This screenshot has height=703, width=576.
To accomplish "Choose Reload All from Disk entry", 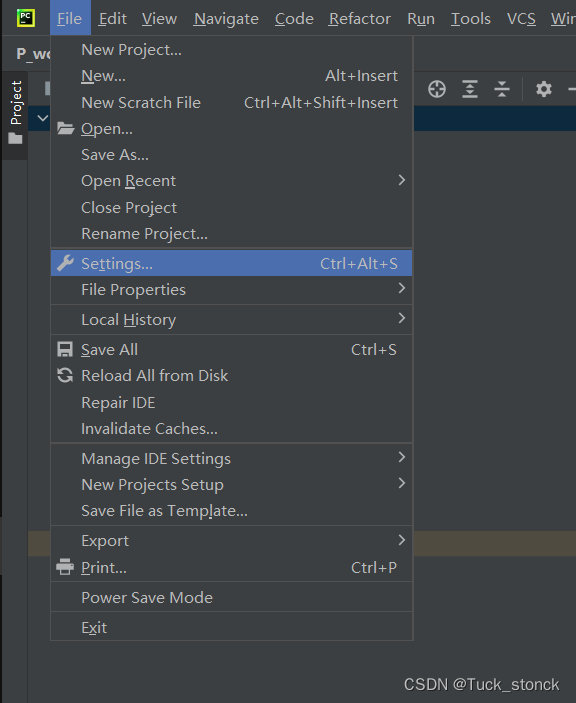I will pos(231,375).
